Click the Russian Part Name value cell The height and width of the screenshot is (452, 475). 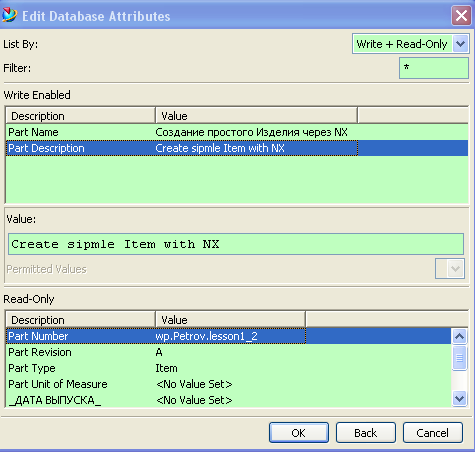tap(252, 132)
